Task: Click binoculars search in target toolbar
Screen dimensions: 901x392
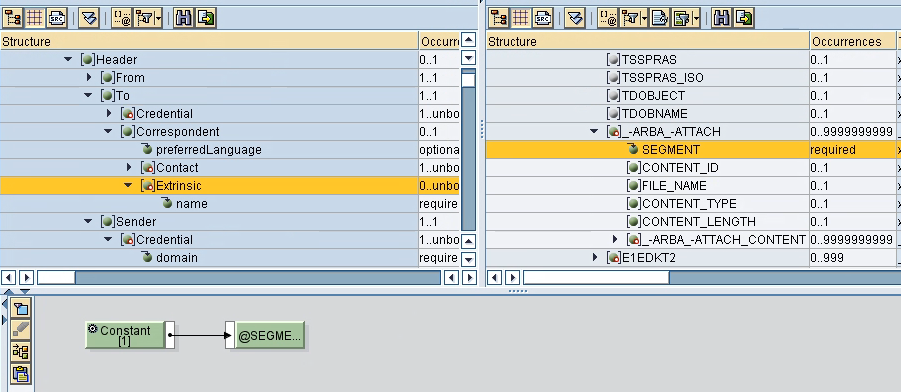Action: click(x=721, y=18)
